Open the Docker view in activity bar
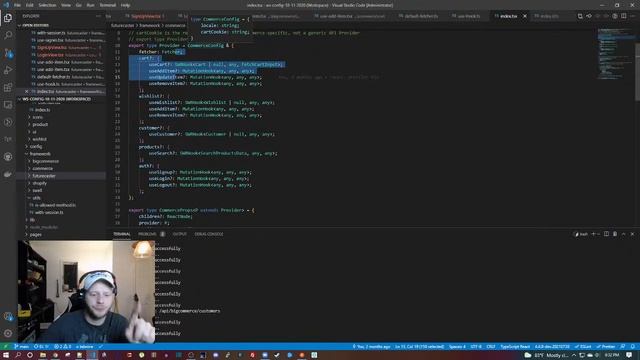 8,174
